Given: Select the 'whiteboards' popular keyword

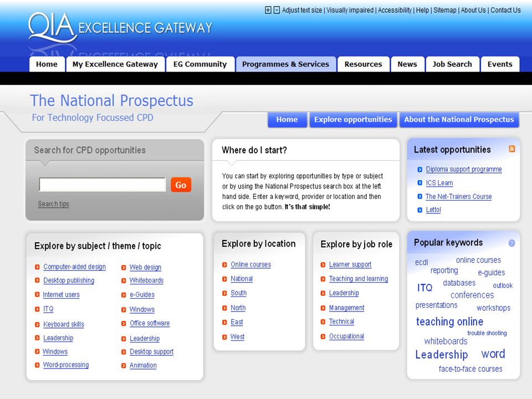Looking at the screenshot, I should coord(446,341).
